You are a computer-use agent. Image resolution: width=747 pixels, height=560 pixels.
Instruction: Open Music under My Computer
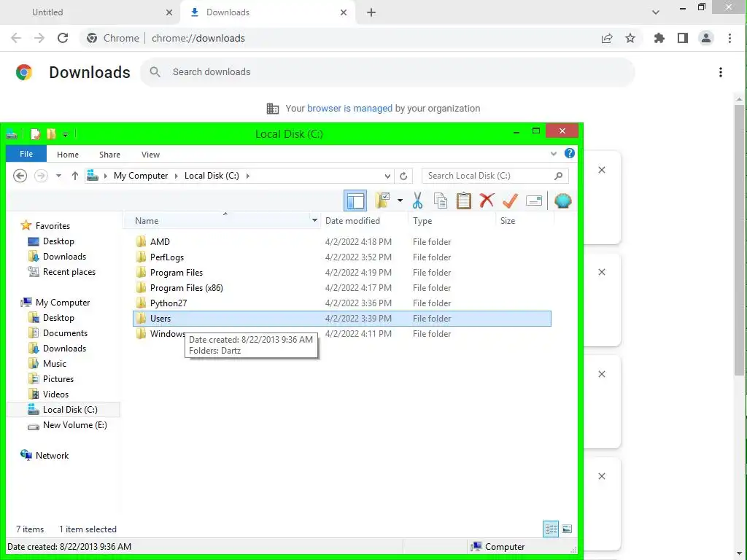pos(54,363)
